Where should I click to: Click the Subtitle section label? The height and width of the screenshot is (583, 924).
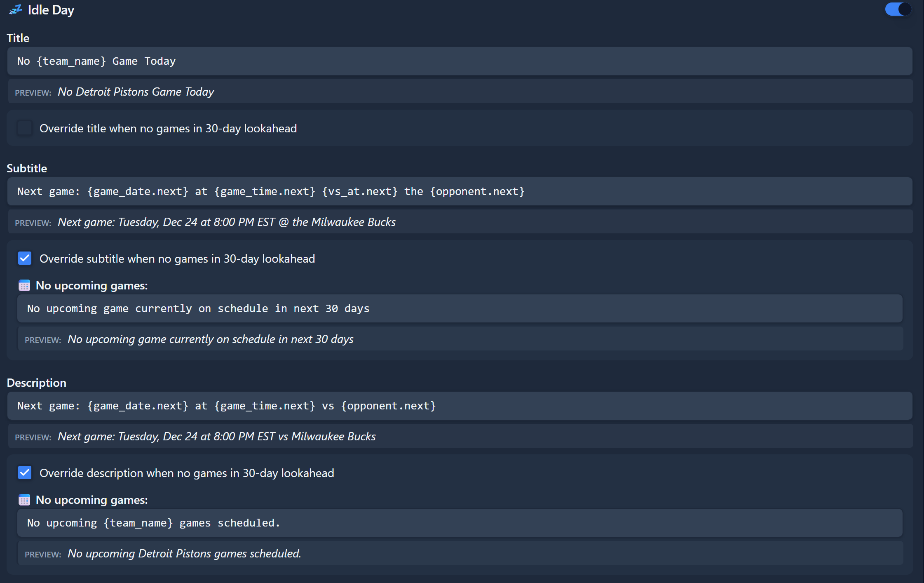27,168
